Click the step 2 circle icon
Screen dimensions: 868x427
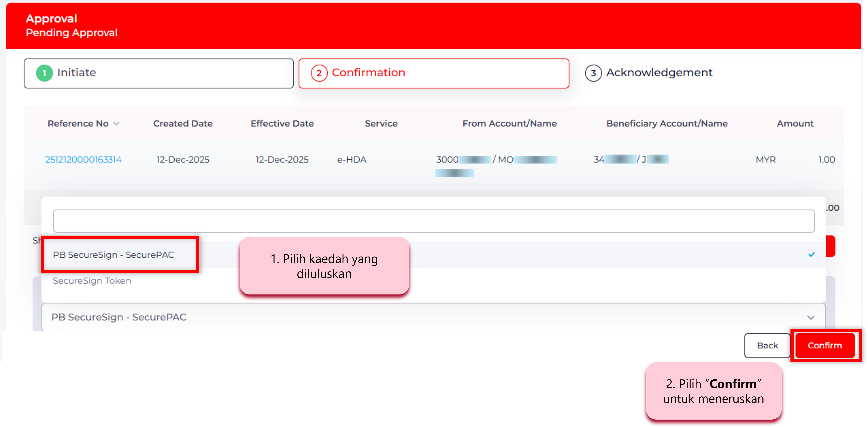[x=319, y=73]
